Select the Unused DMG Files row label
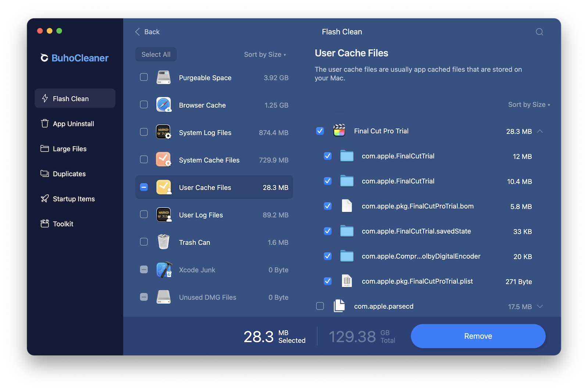The image size is (588, 391). [208, 297]
